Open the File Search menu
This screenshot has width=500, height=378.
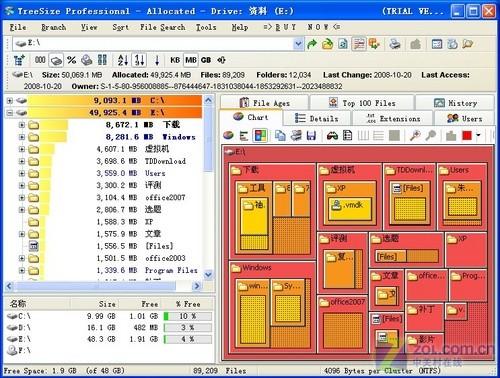(x=162, y=27)
